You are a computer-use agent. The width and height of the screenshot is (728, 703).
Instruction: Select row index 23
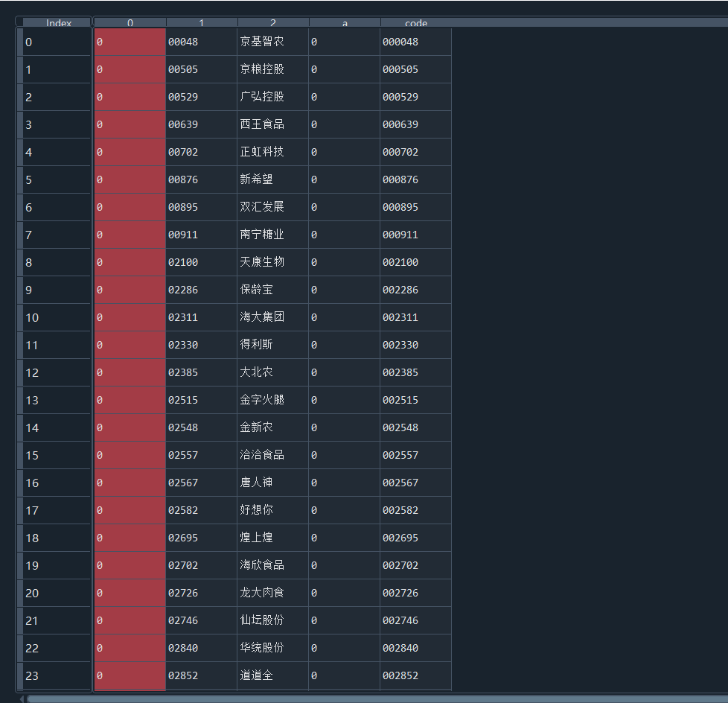[x=56, y=675]
